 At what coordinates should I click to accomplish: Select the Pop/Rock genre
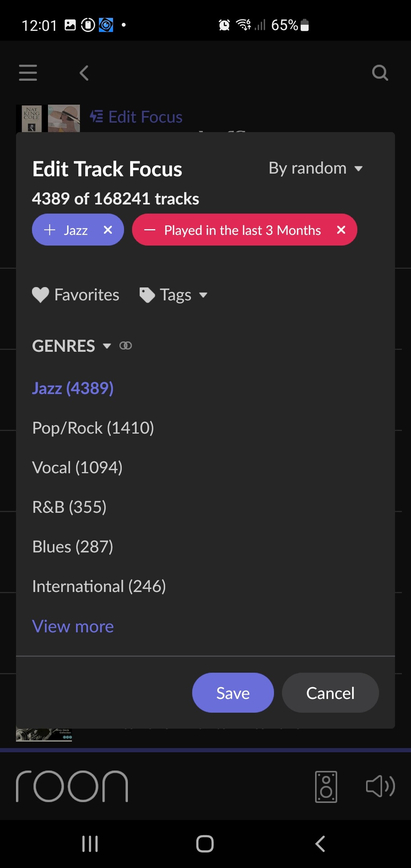coord(93,428)
